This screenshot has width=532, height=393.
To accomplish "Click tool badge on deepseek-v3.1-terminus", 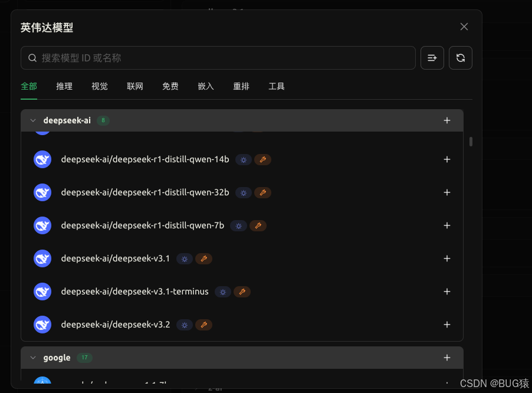I will [242, 292].
